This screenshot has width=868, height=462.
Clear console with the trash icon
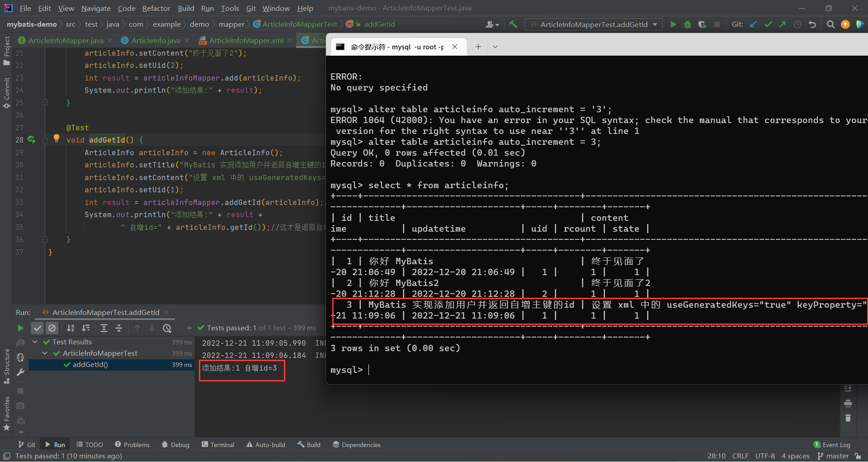click(x=848, y=418)
